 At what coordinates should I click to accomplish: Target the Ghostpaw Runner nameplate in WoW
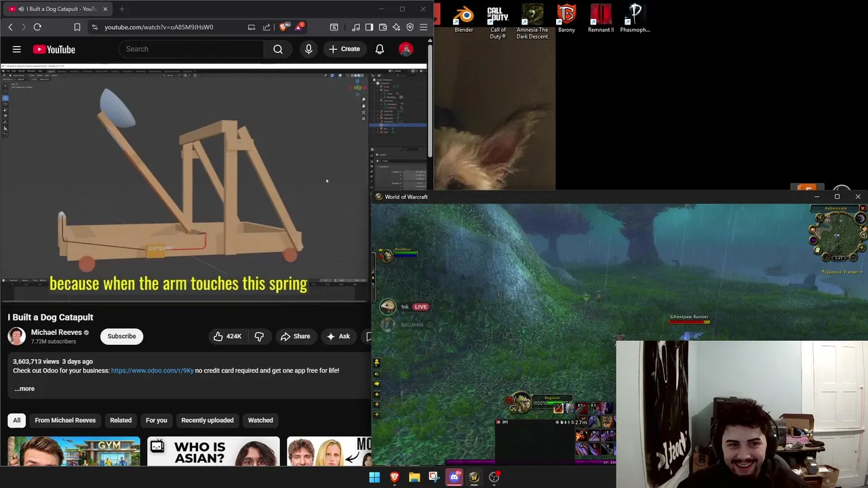click(x=689, y=319)
